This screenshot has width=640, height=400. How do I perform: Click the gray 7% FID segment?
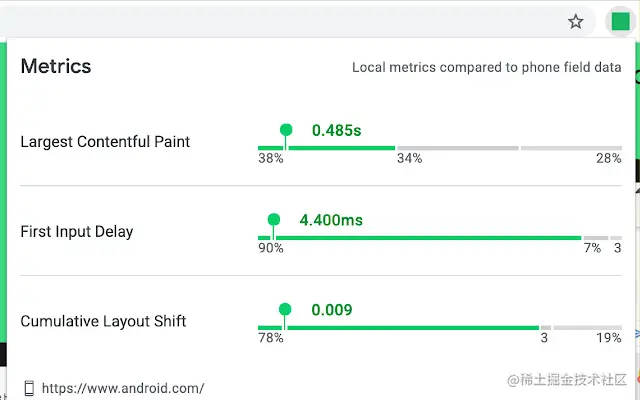(596, 238)
